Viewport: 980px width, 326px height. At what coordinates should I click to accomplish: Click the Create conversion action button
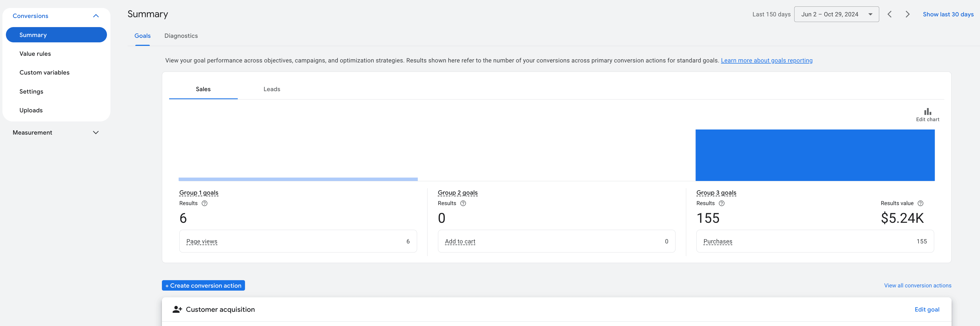click(203, 285)
